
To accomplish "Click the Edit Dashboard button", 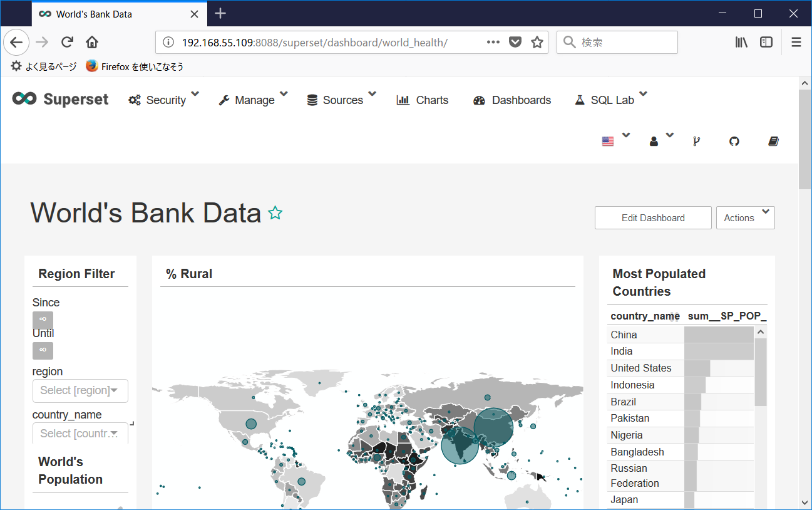I will 653,218.
